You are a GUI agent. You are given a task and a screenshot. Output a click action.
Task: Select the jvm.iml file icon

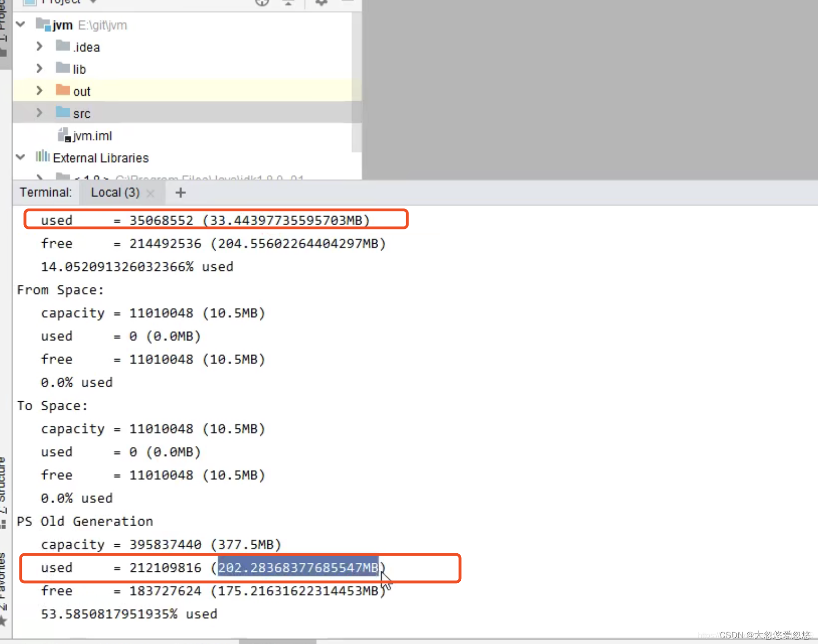(x=64, y=135)
